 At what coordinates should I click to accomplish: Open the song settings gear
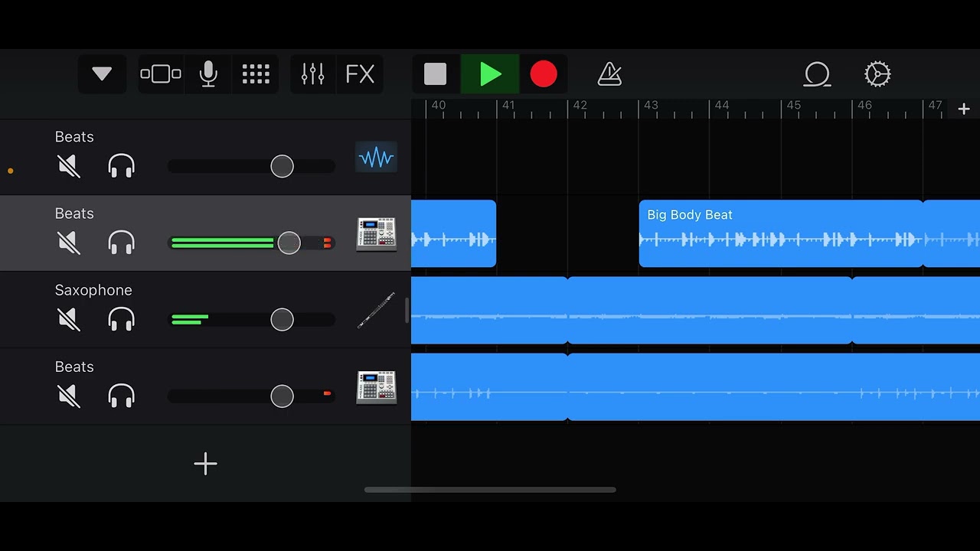877,74
